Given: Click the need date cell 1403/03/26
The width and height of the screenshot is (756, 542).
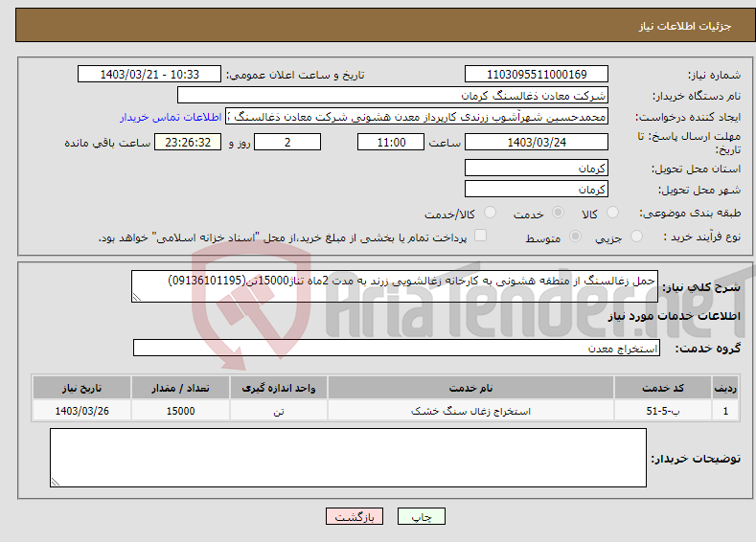Looking at the screenshot, I should coord(82,411).
